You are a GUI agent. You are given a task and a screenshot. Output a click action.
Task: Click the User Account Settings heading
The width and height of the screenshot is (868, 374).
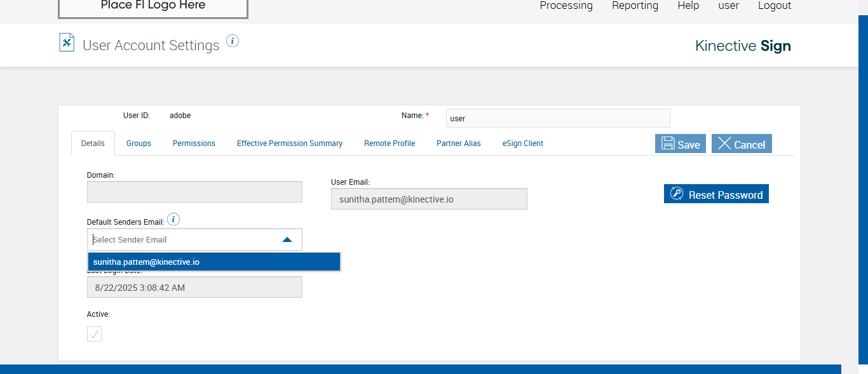point(151,45)
